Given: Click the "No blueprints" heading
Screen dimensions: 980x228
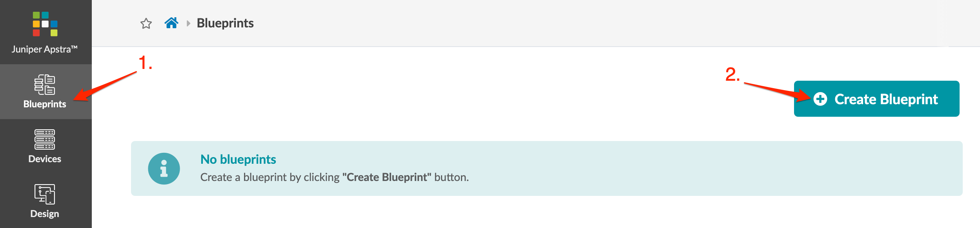Looking at the screenshot, I should (238, 159).
